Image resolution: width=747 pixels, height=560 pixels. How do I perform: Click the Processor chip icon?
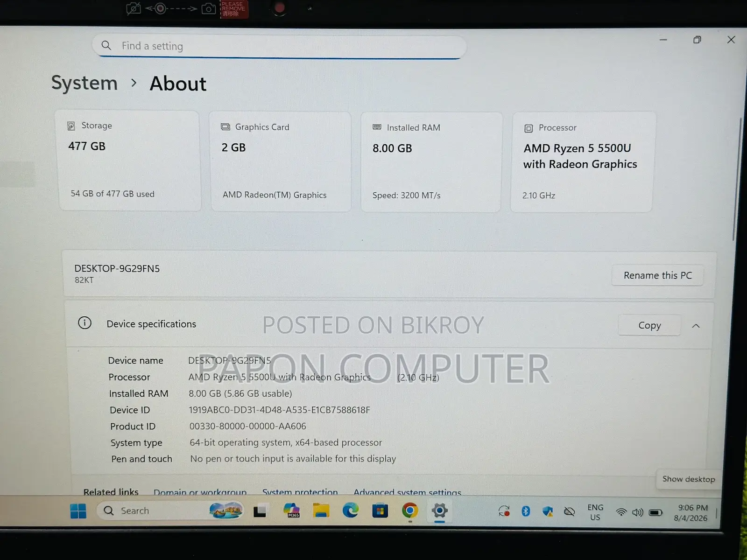[529, 128]
